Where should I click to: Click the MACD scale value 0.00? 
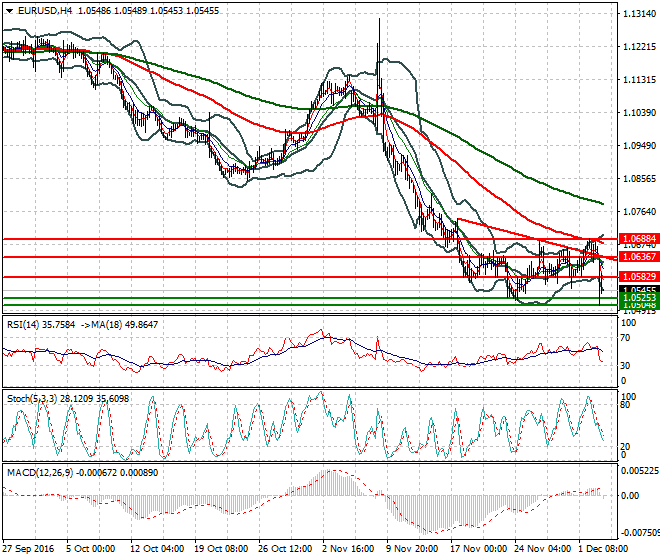(630, 496)
